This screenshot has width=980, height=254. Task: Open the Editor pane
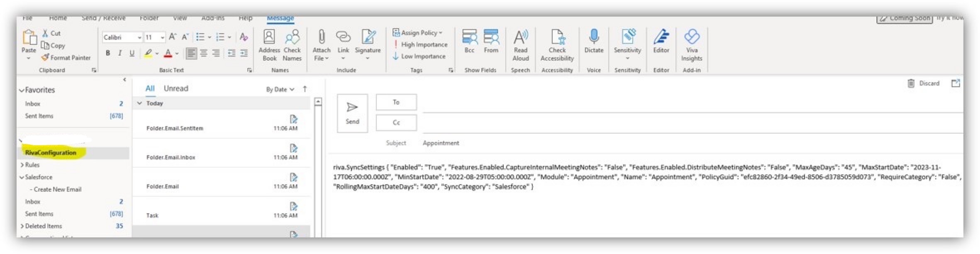coord(661,41)
